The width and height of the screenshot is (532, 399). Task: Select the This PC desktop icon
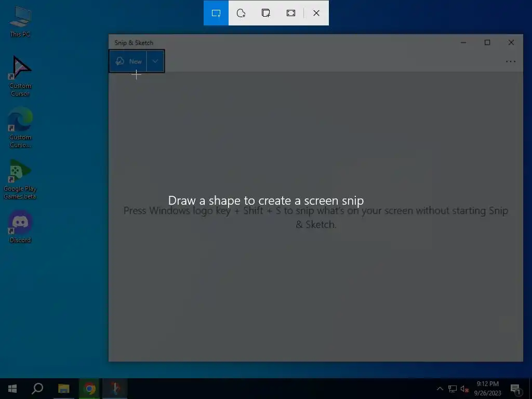20,22
